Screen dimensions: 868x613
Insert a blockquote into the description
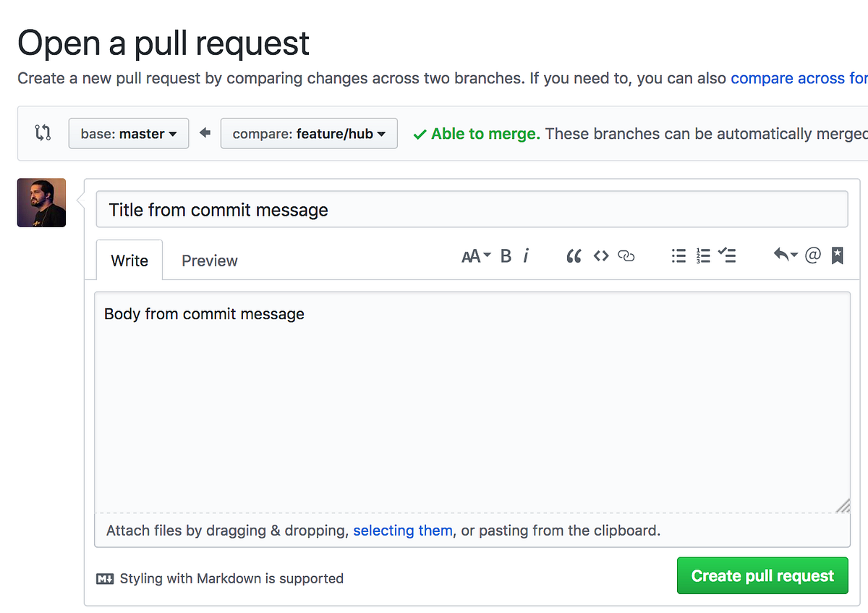tap(574, 255)
